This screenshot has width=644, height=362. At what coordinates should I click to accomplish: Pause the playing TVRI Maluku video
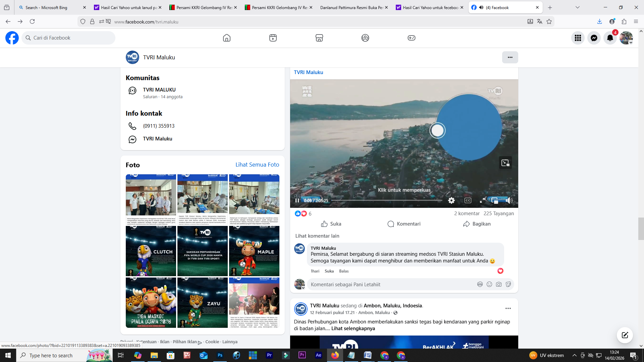click(297, 200)
